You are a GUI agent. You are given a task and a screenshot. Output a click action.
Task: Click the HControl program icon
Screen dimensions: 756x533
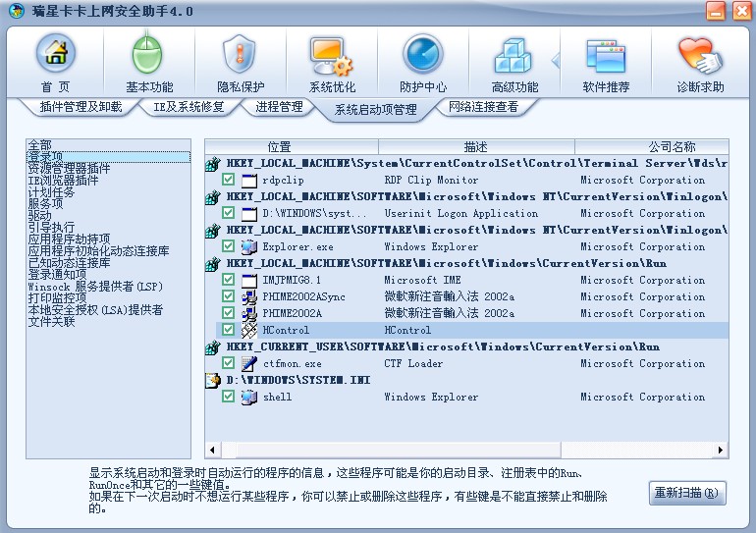[x=249, y=330]
